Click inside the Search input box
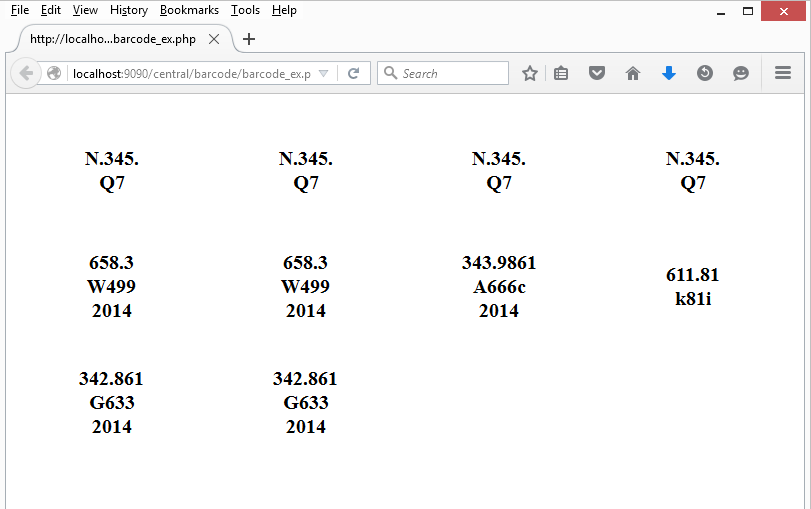Image resolution: width=811 pixels, height=509 pixels. coord(452,73)
